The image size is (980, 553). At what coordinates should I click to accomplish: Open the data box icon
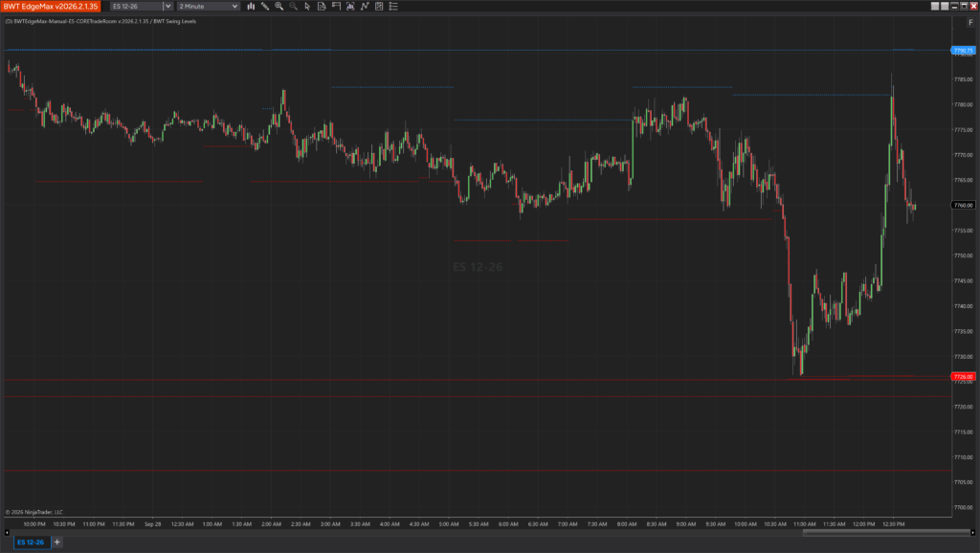(x=350, y=7)
